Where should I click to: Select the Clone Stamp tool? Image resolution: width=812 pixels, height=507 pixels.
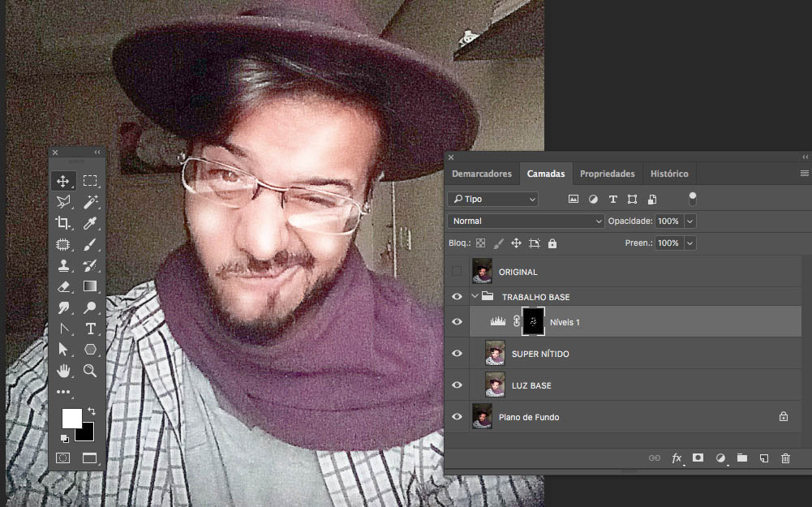point(62,265)
